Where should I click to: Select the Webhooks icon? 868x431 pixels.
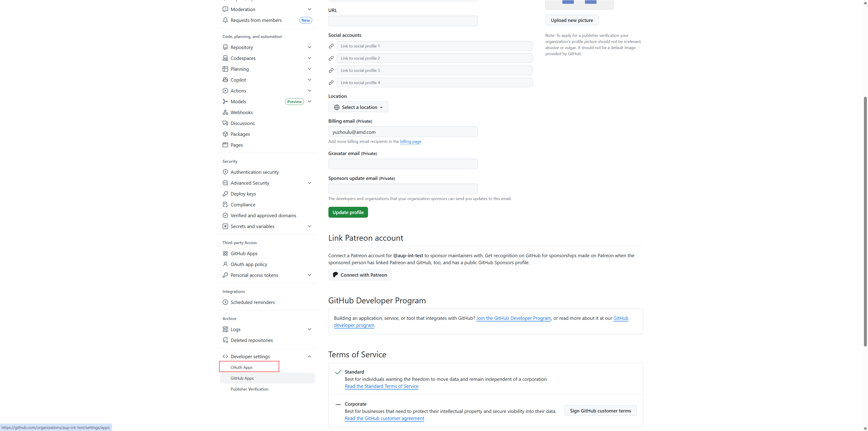[225, 112]
